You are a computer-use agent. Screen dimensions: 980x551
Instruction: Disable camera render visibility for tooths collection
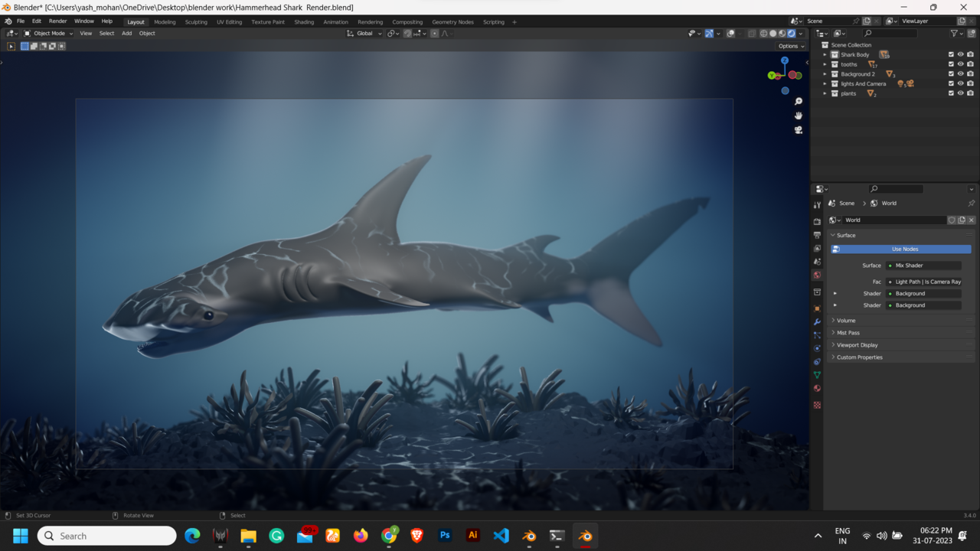[x=970, y=64]
